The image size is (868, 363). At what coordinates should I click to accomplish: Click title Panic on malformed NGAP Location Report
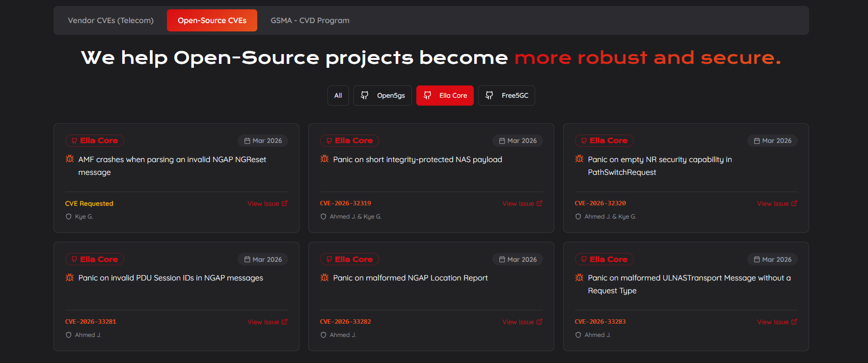(x=410, y=278)
